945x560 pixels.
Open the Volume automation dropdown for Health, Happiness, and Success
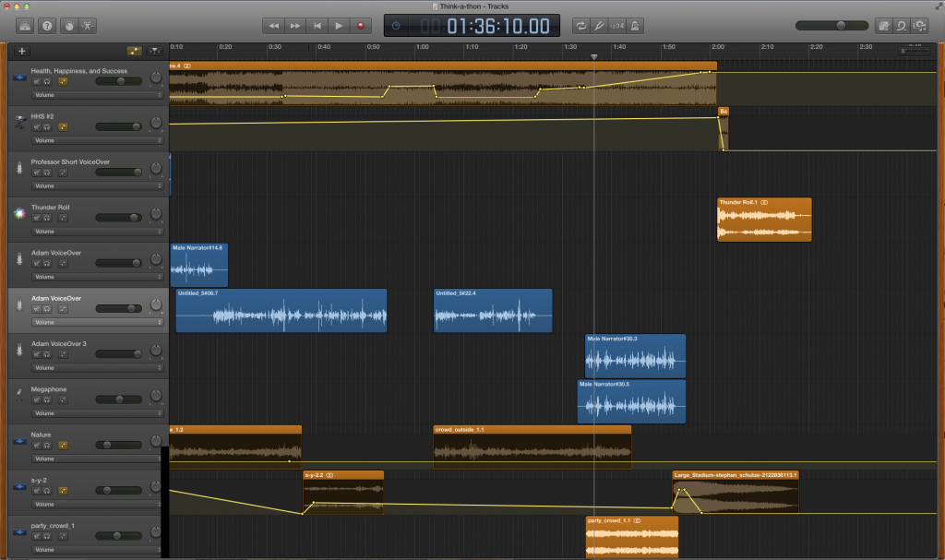(97, 95)
